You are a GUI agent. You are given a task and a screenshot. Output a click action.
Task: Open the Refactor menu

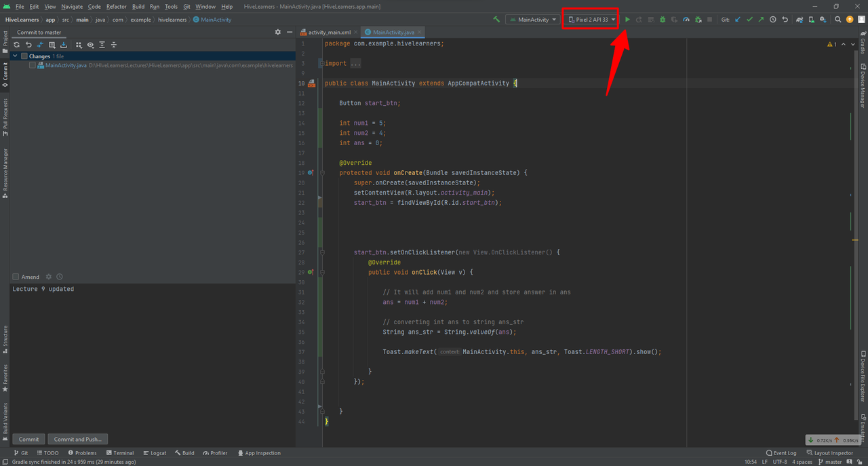[x=117, y=7]
